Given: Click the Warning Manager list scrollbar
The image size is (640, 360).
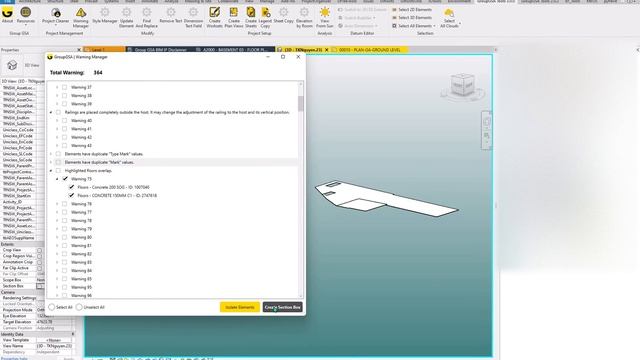Looking at the screenshot, I should [x=301, y=103].
